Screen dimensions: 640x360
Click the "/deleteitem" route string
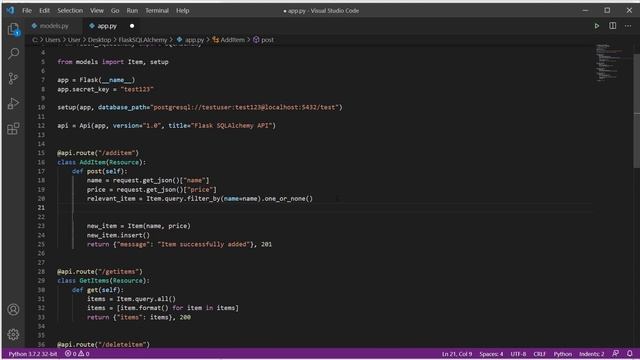tap(124, 344)
